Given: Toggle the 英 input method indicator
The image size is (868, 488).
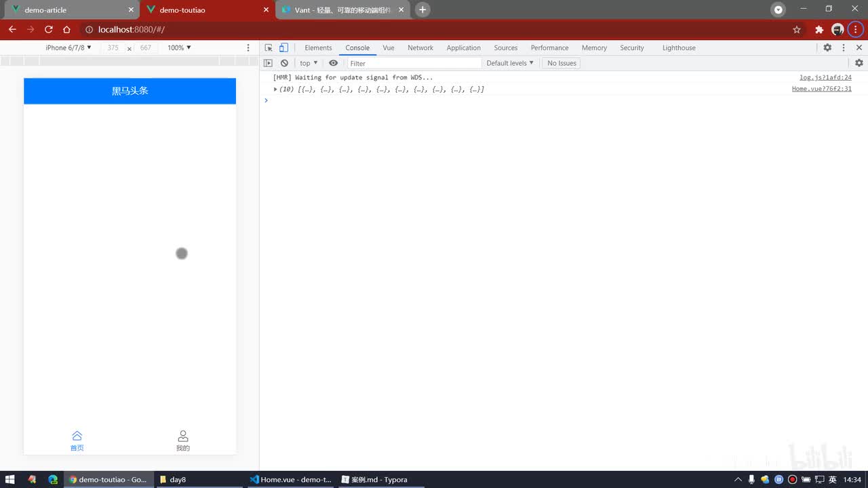Looking at the screenshot, I should (833, 479).
